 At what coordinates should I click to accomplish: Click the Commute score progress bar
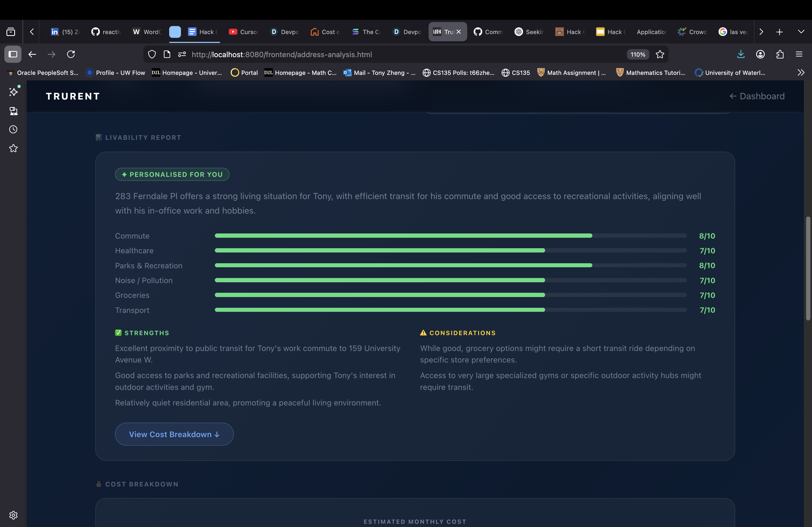(450, 236)
